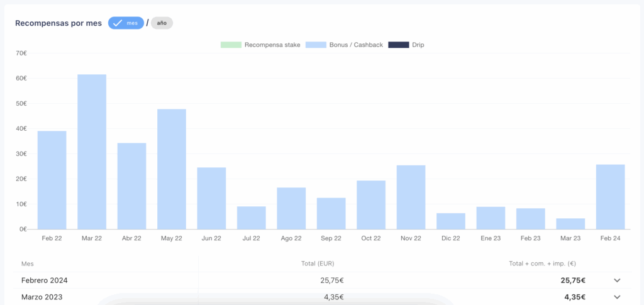Click the green Recompensa stake swatch
The image size is (644, 305).
click(230, 45)
